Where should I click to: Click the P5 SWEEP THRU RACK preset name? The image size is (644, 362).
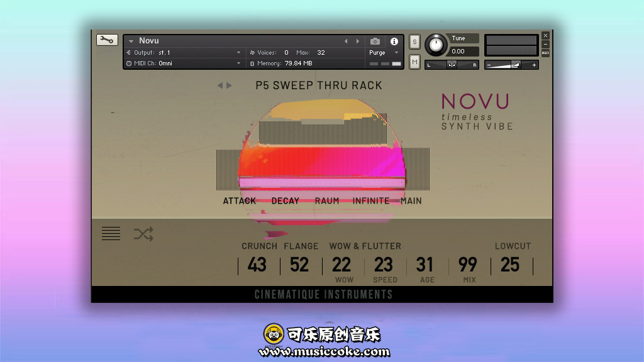(x=319, y=85)
